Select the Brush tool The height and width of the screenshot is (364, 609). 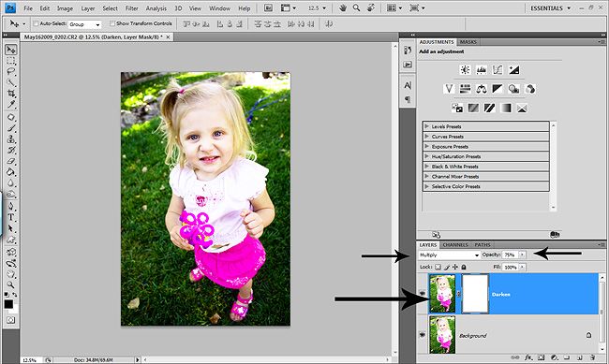pos(11,128)
